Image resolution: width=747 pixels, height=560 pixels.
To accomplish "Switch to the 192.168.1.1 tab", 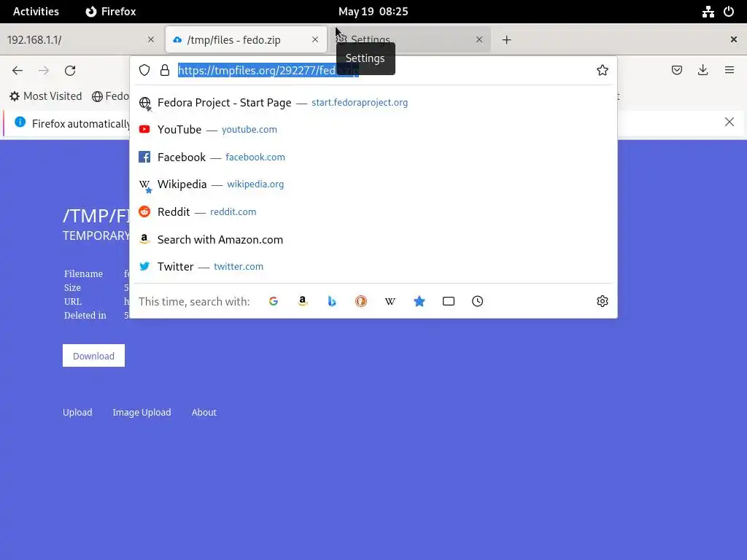I will point(81,39).
